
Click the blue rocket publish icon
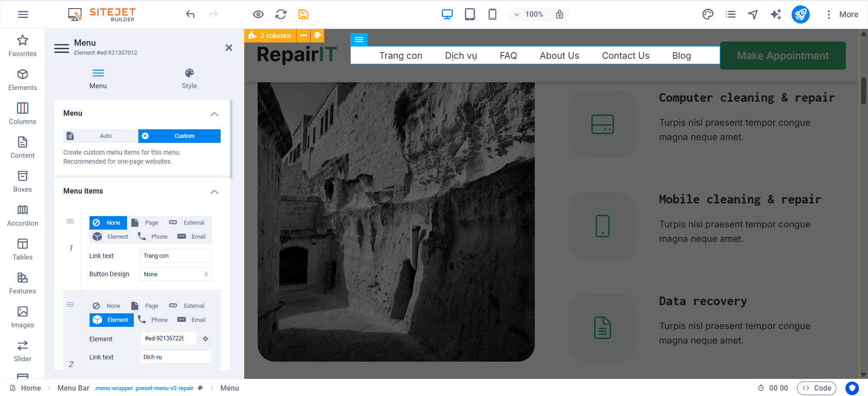coord(800,14)
